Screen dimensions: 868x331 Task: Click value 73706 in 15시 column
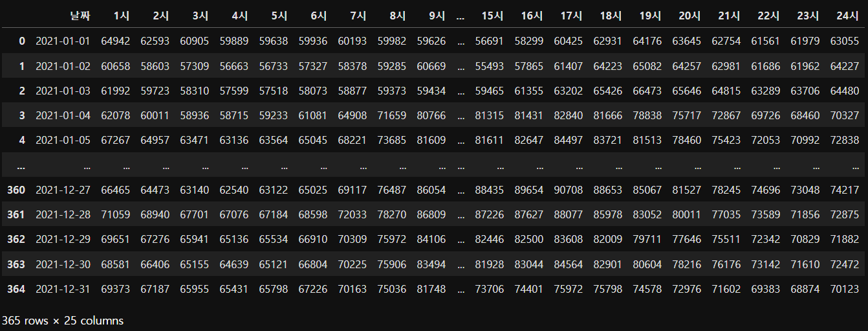coord(489,289)
